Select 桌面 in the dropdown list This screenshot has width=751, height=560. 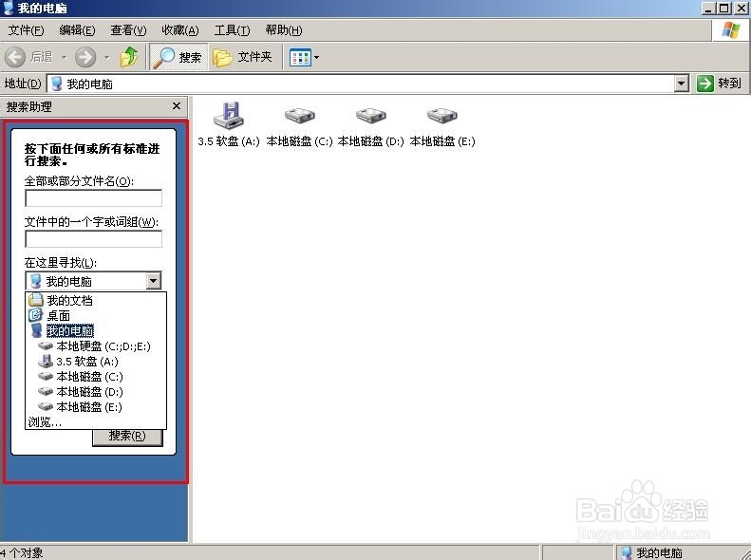tap(96, 315)
